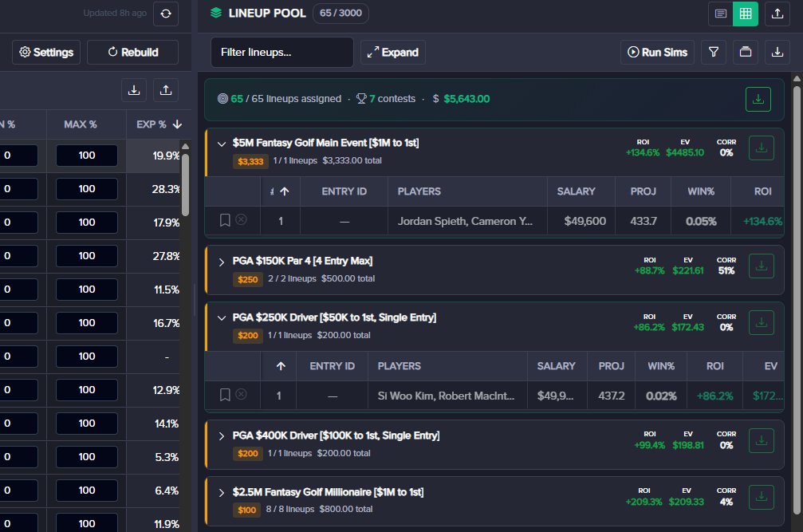Click the Filter lineups input field
The height and width of the screenshot is (532, 803).
point(282,52)
